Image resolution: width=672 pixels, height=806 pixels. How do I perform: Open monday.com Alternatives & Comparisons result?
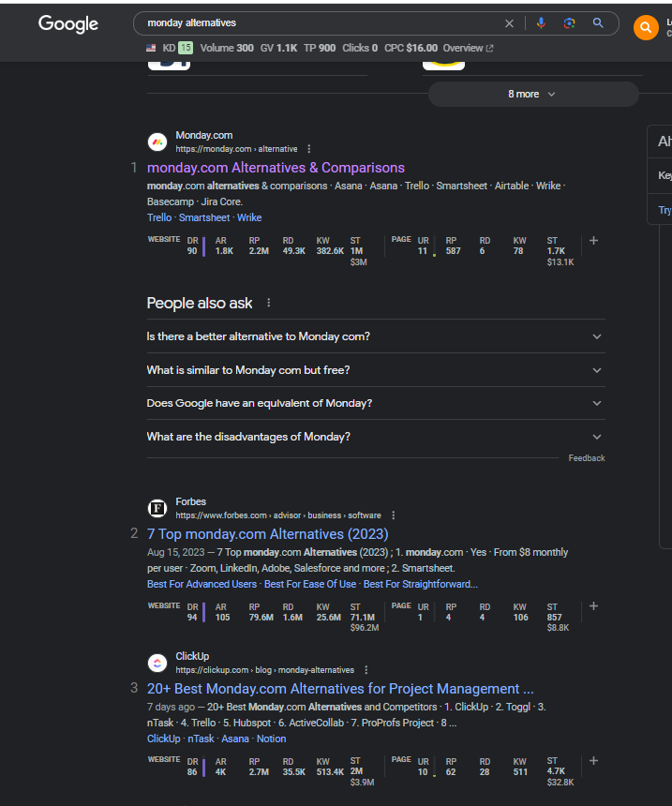click(x=276, y=168)
